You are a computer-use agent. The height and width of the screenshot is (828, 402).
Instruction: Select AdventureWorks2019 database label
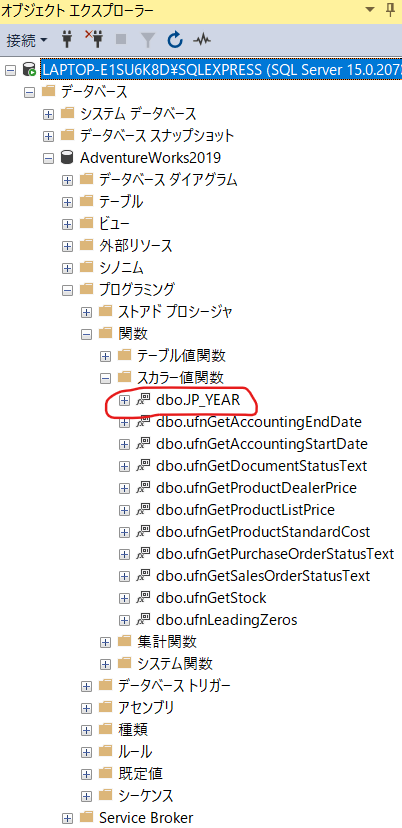click(151, 158)
